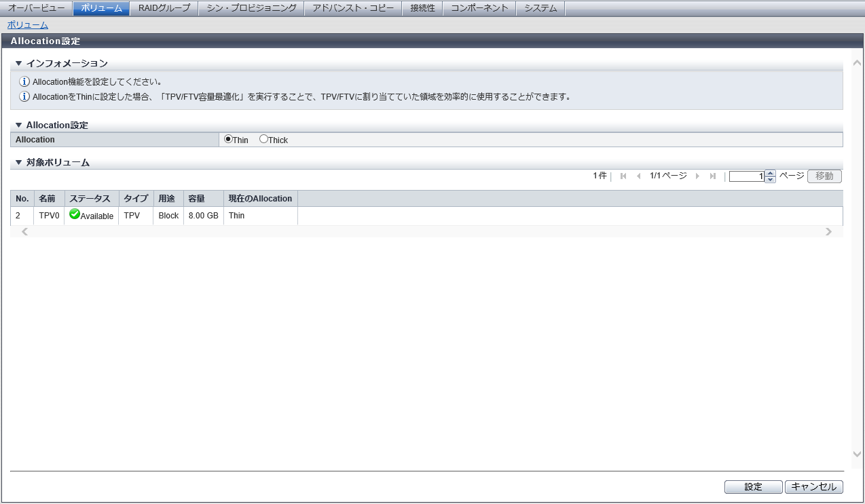This screenshot has width=865, height=504.
Task: Click the green Available status icon
Action: (x=75, y=214)
